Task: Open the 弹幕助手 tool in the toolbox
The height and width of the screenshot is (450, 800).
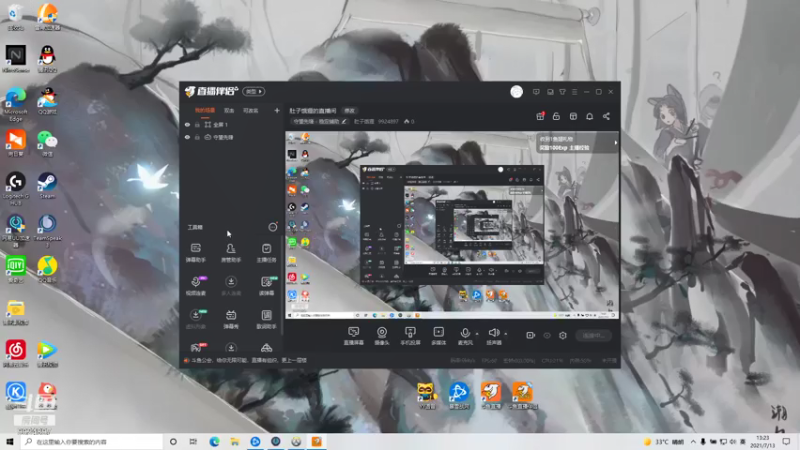Action: tap(195, 253)
